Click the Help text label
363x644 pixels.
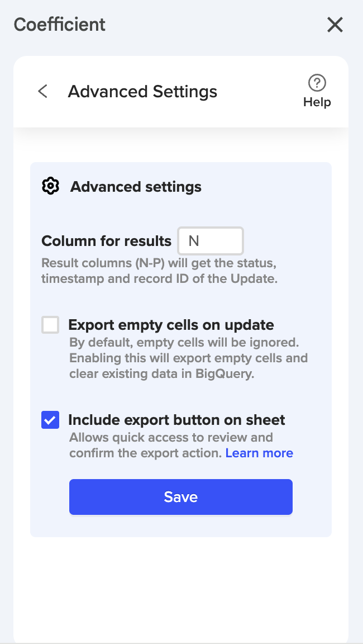[317, 102]
